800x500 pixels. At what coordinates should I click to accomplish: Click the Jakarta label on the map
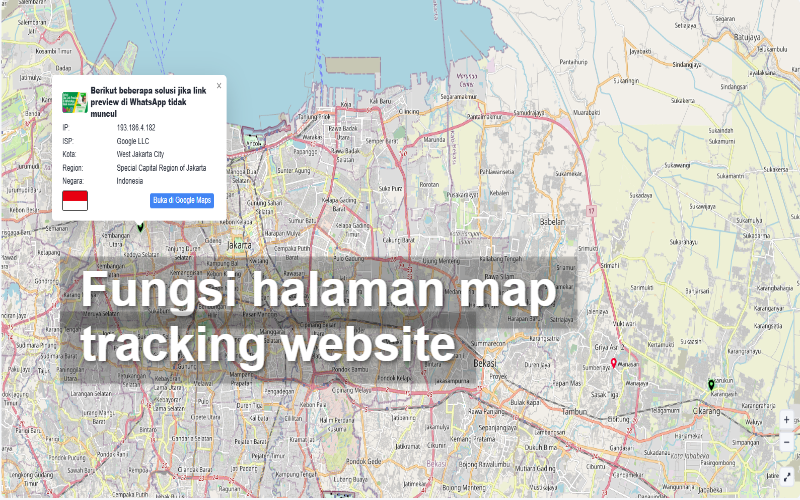pyautogui.click(x=239, y=244)
